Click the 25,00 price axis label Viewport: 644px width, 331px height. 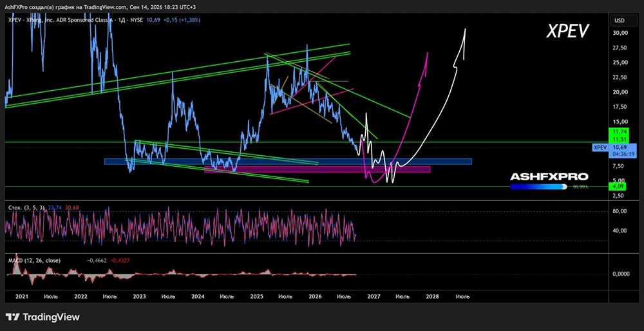(620, 62)
